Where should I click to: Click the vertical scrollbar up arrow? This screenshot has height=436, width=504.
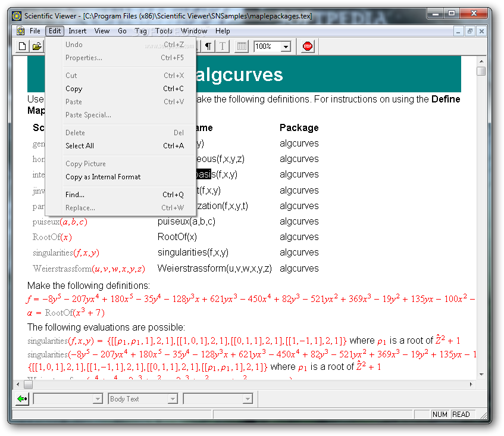pyautogui.click(x=481, y=61)
